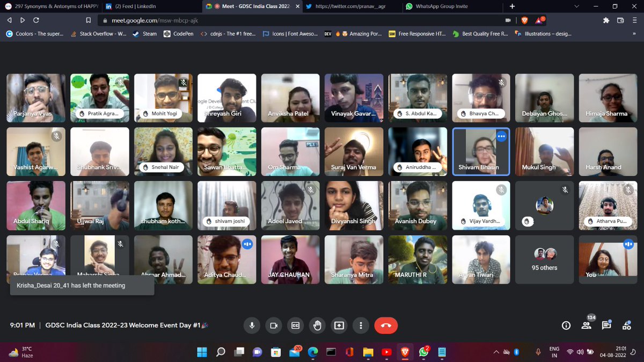Image resolution: width=644 pixels, height=362 pixels.
Task: Open the browser extensions menu
Action: coord(606,20)
